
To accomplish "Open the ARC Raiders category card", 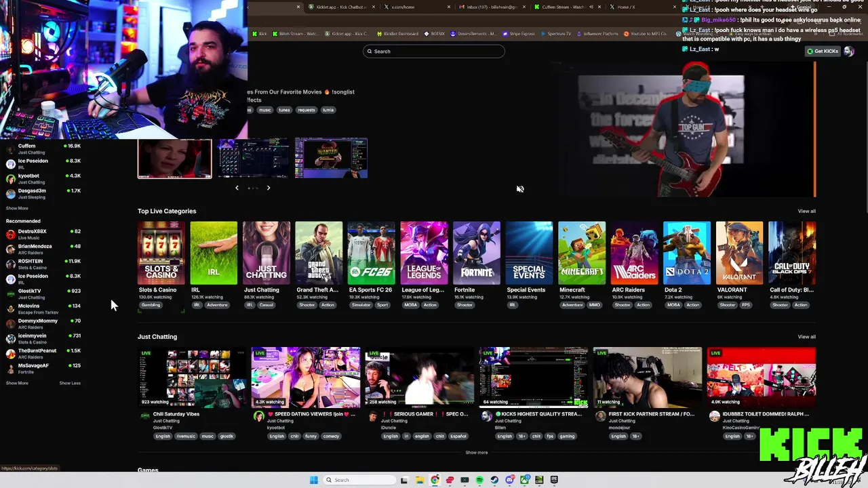I will tap(634, 253).
